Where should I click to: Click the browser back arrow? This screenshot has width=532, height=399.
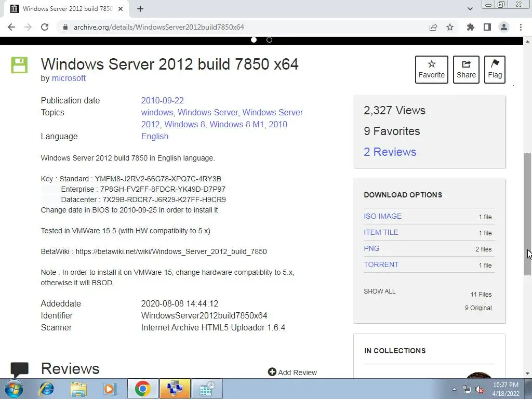tap(11, 27)
